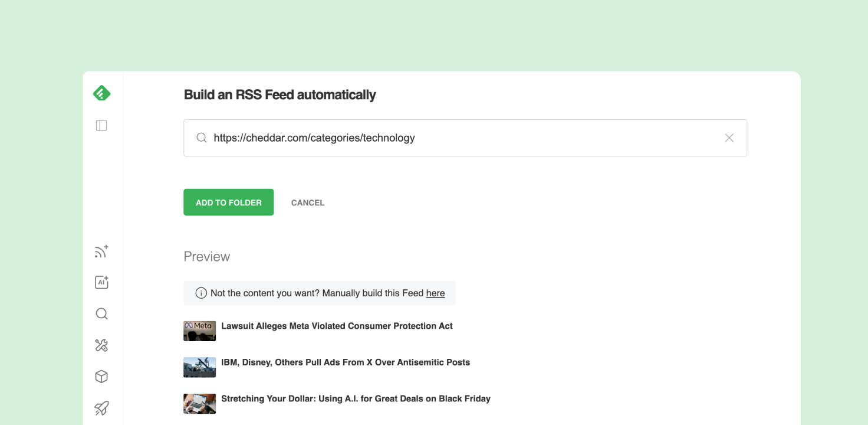Open the follow new RSS source icon
868x425 pixels.
tap(101, 251)
